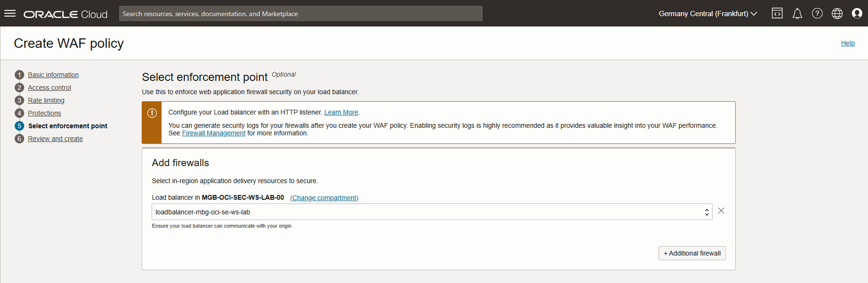Open the load balancer selection dropdown

coord(432,212)
